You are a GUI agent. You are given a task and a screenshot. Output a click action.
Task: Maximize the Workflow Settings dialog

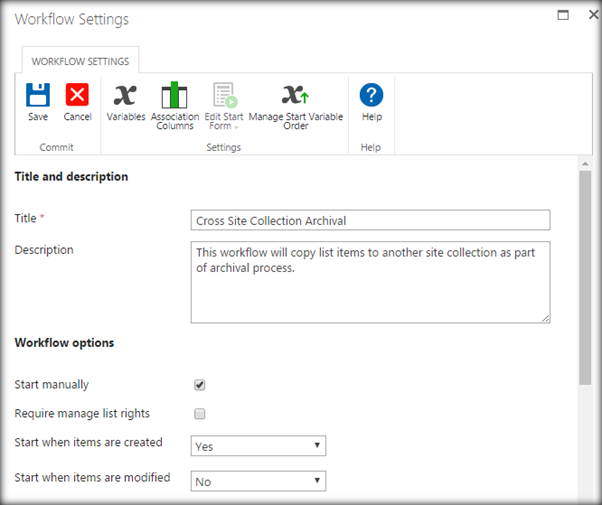point(562,16)
